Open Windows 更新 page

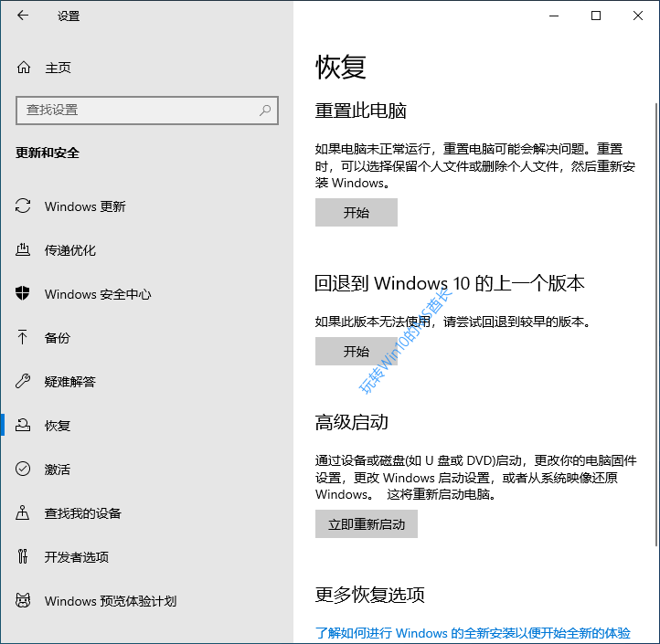tap(85, 206)
